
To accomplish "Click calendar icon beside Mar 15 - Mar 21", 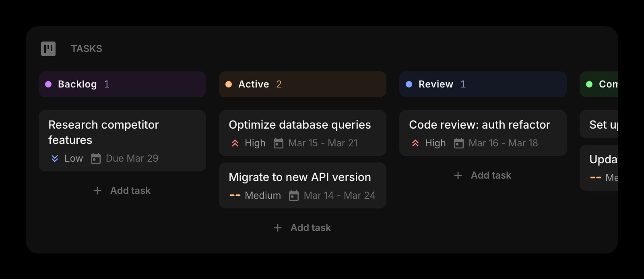I will point(279,143).
